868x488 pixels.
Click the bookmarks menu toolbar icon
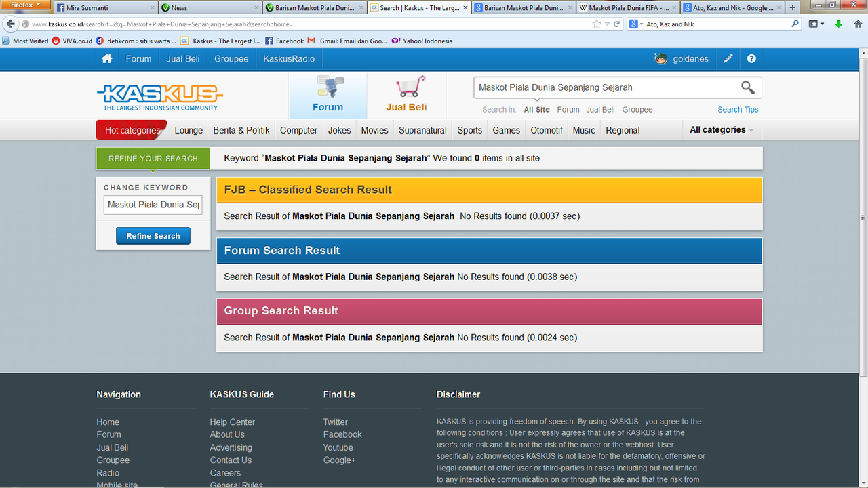[816, 24]
